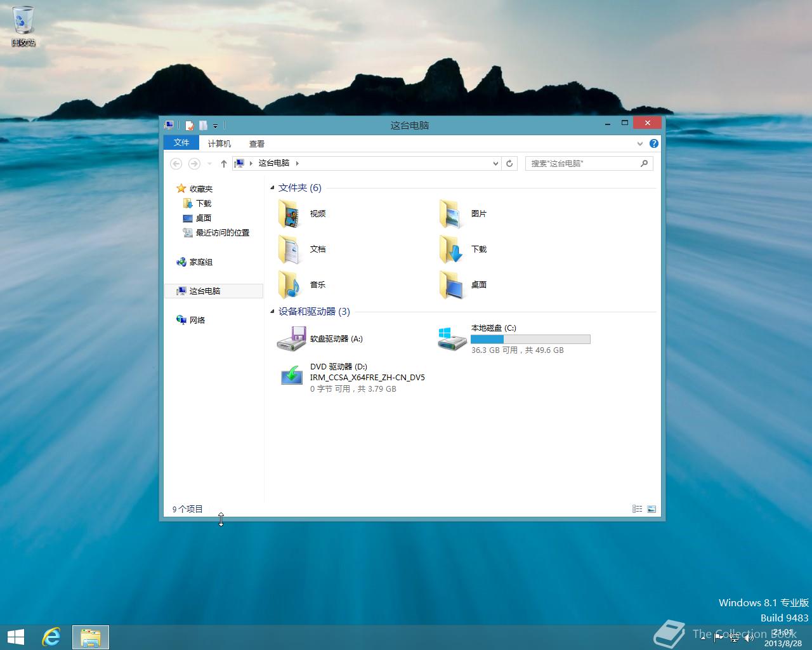Click the Back navigation arrow
The width and height of the screenshot is (812, 650).
click(176, 164)
